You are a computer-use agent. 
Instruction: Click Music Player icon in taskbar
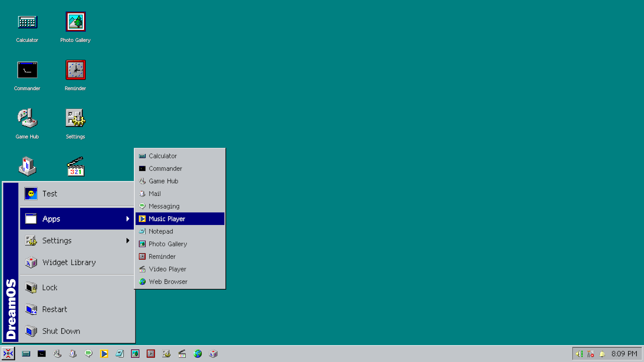pyautogui.click(x=104, y=354)
